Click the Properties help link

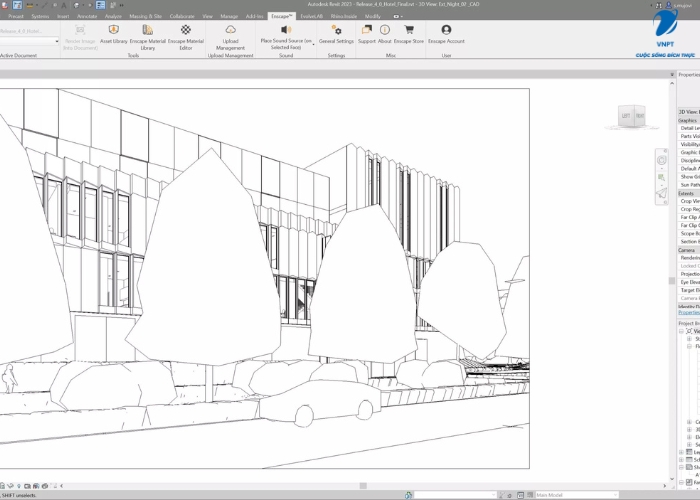point(689,312)
